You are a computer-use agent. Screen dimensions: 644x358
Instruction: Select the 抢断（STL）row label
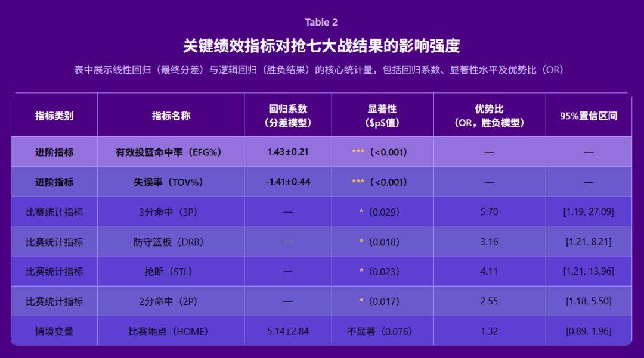[171, 272]
